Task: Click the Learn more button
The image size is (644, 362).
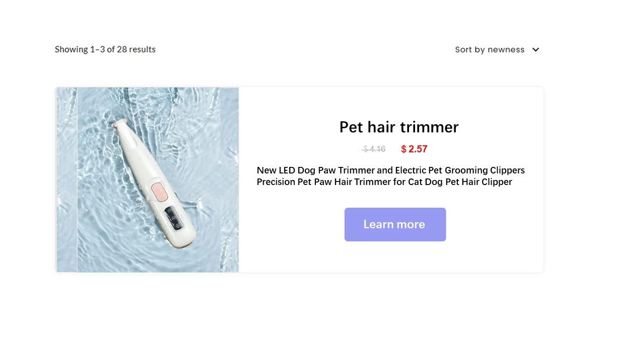Action: 395,224
